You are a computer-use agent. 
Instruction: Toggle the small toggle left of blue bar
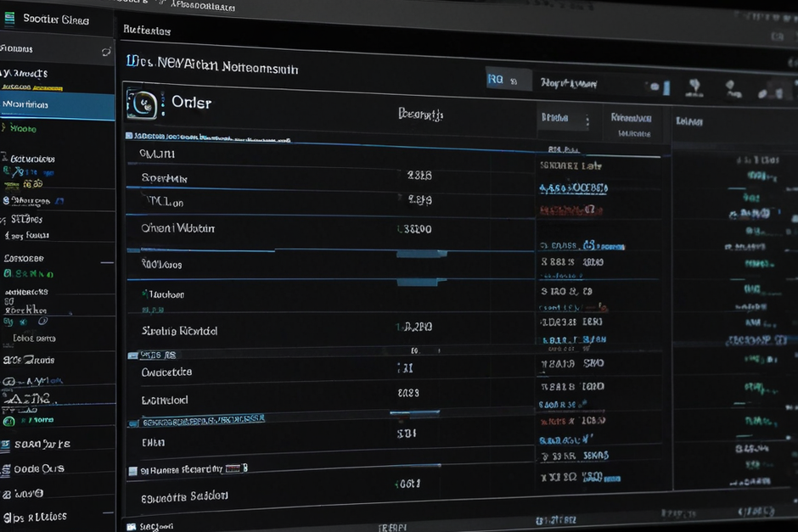coord(654,87)
